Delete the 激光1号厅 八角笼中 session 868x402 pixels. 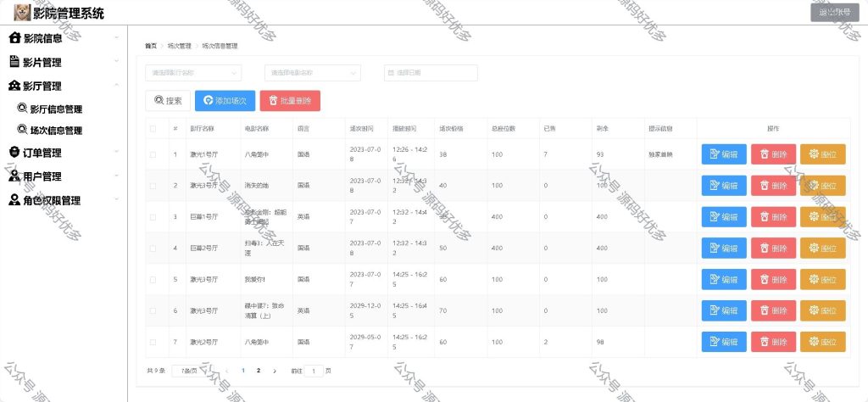click(773, 154)
